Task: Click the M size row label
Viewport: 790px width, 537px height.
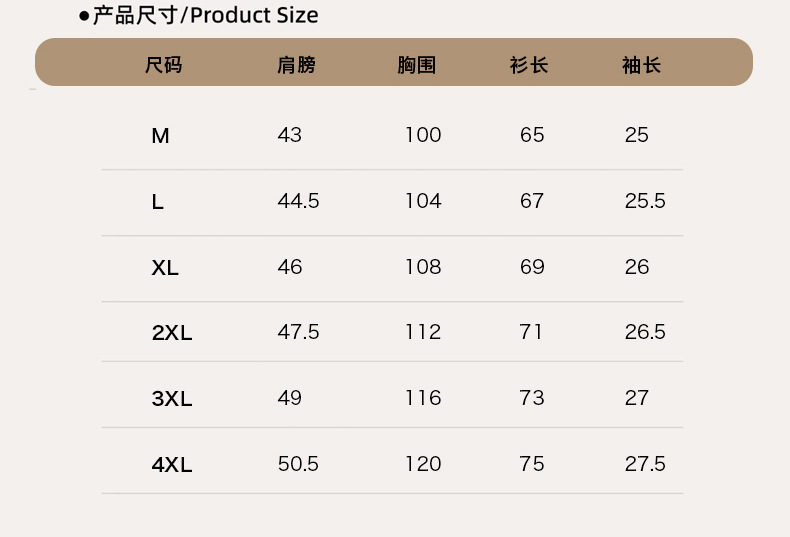Action: coord(160,136)
